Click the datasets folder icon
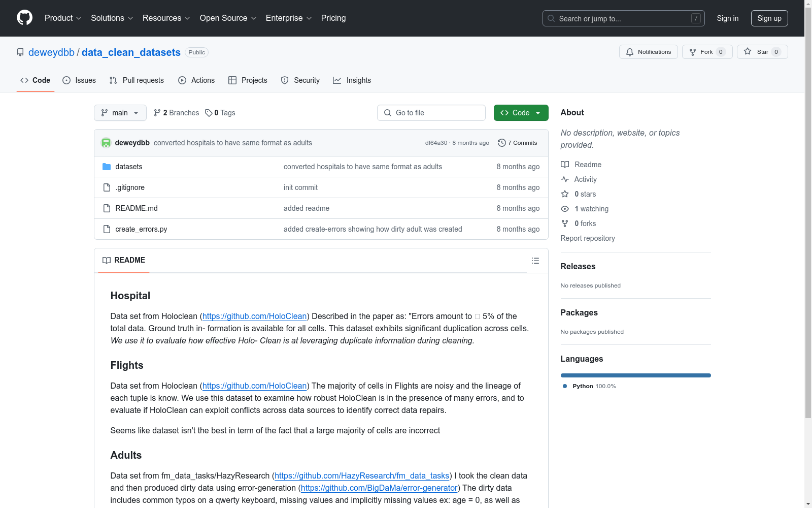 [x=107, y=167]
